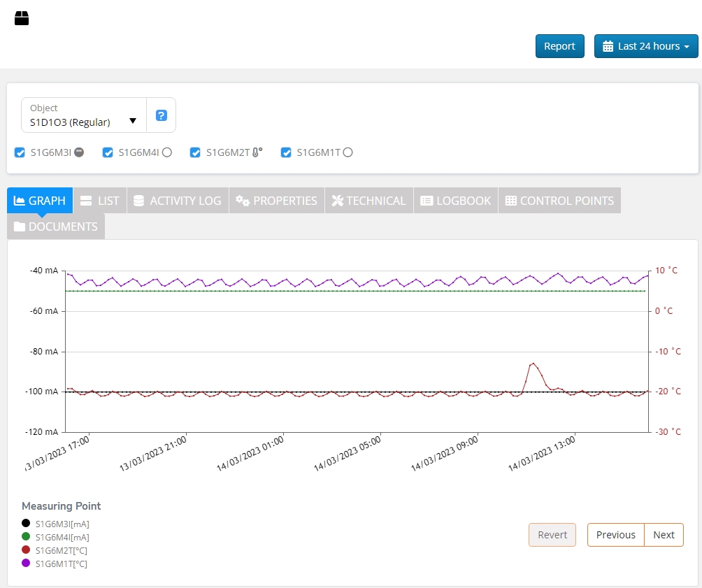
Task: Open the Control Points tab
Action: pyautogui.click(x=559, y=201)
